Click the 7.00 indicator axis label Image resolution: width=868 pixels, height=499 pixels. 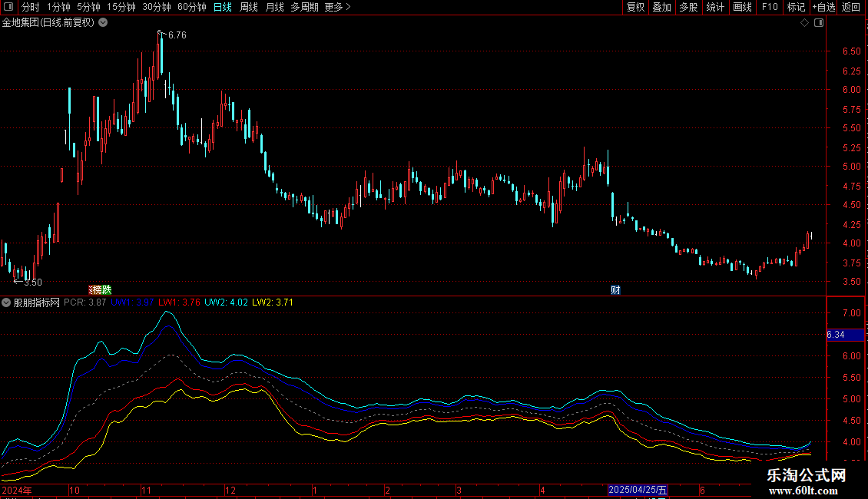tap(851, 313)
